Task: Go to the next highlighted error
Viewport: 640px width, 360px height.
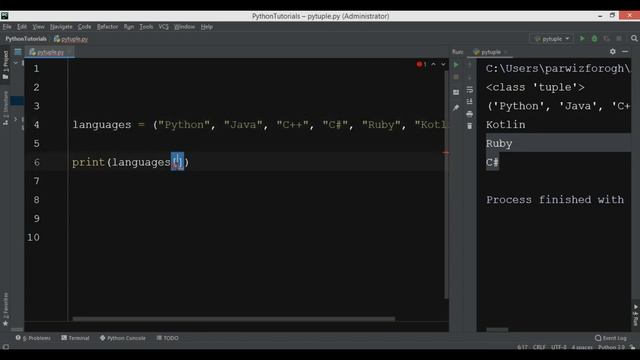Action: [443, 64]
